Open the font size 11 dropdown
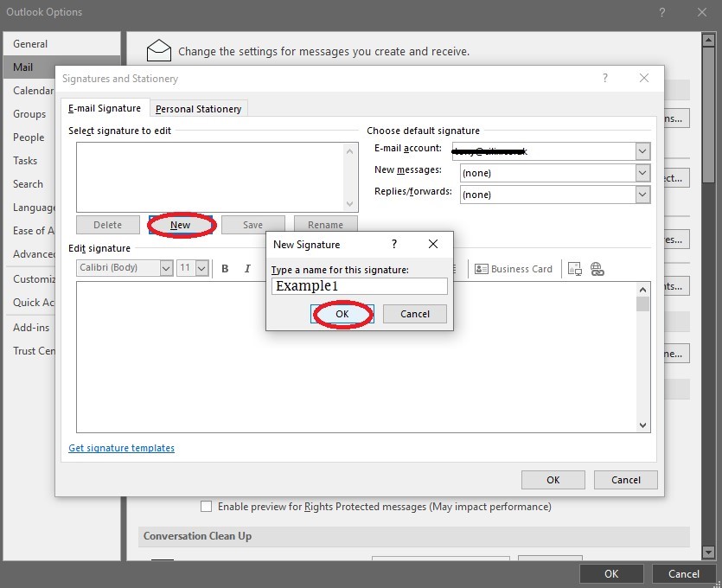The width and height of the screenshot is (722, 588). coord(201,268)
